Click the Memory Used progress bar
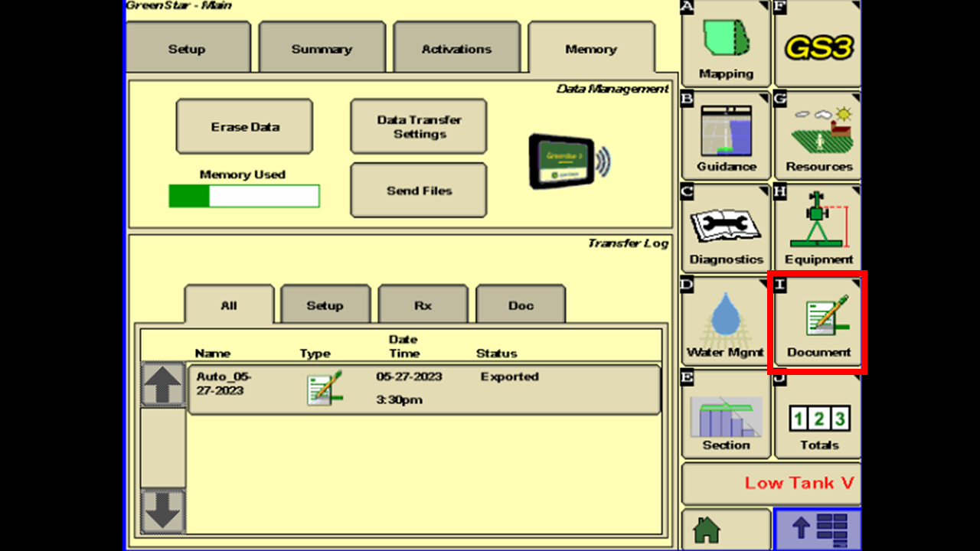 (244, 196)
